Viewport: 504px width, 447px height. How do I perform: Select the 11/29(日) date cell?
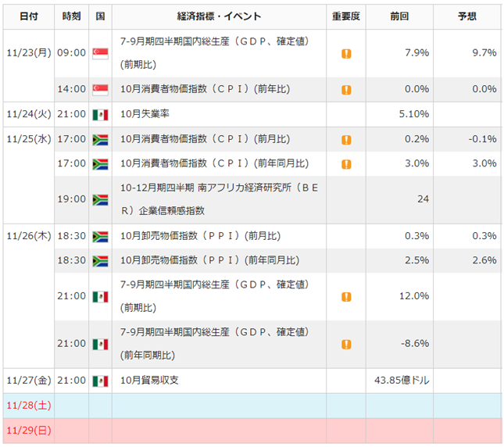[29, 431]
